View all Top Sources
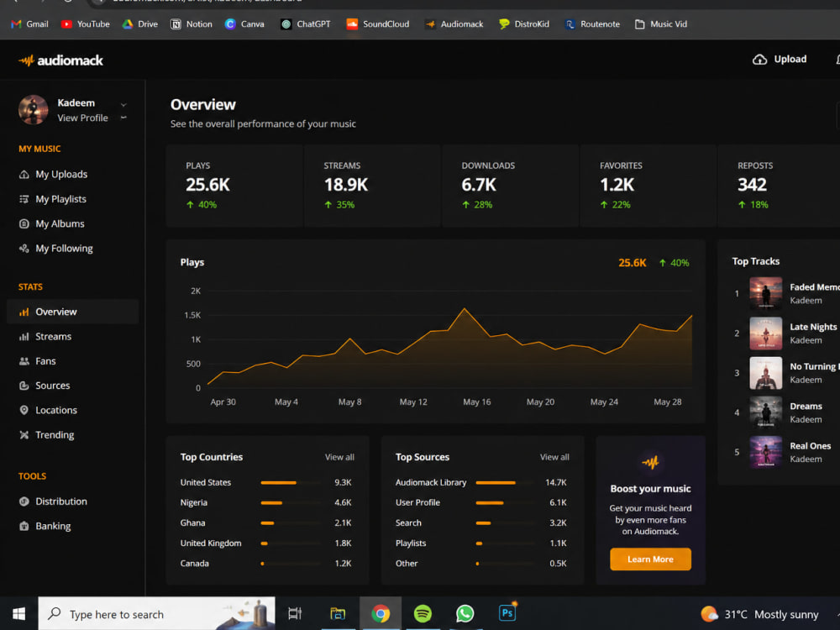 (554, 457)
